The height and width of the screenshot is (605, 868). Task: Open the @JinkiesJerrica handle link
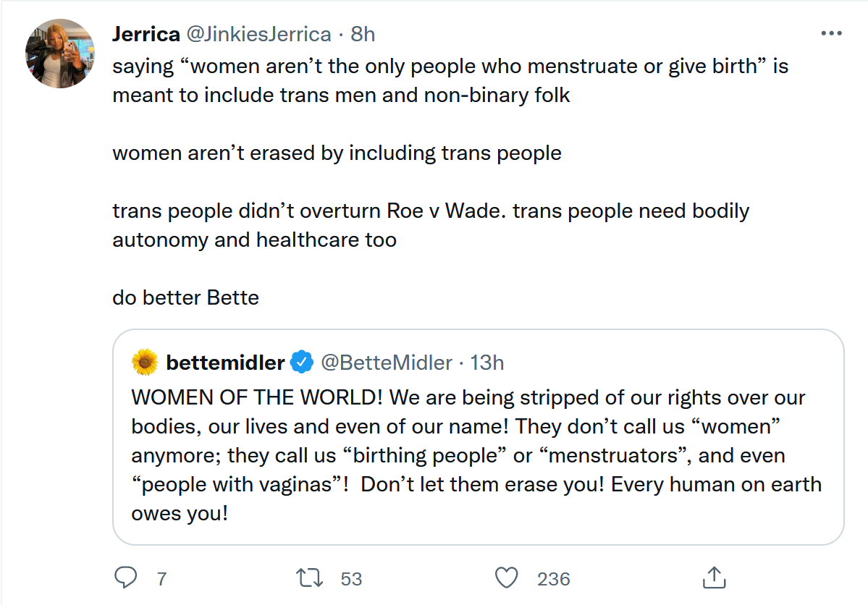coord(260,34)
